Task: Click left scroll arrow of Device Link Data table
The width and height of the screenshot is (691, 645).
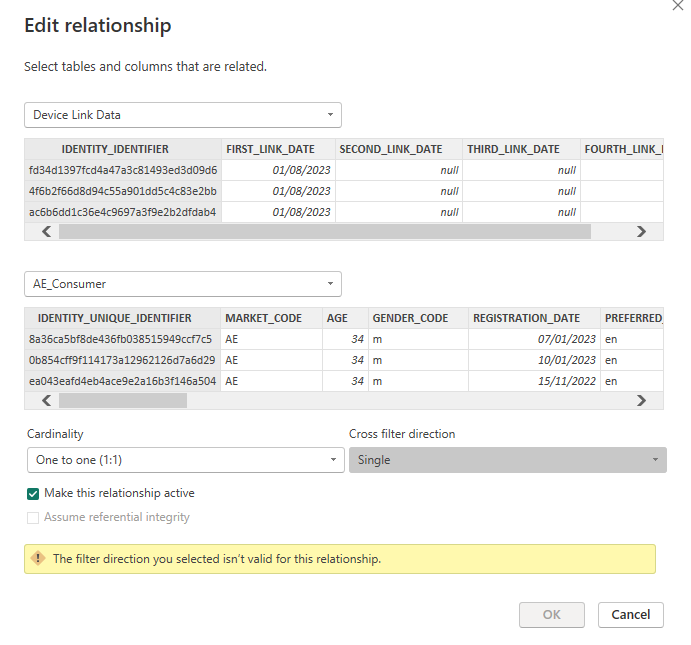Action: point(46,232)
